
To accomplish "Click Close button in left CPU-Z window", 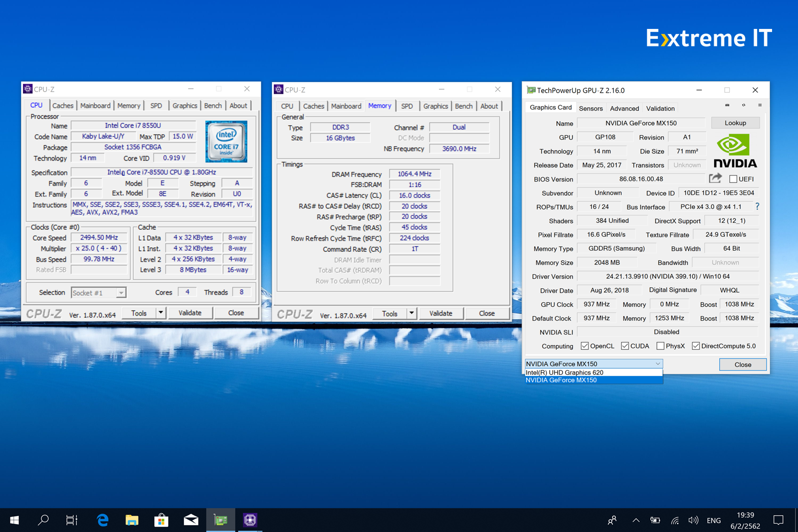I will (x=236, y=313).
